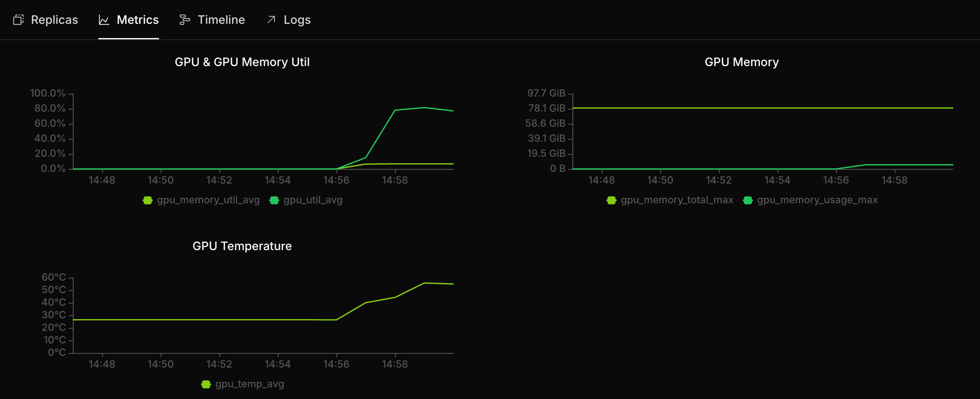
Task: Click the gpu_memory_total_max legend label
Action: click(x=677, y=200)
